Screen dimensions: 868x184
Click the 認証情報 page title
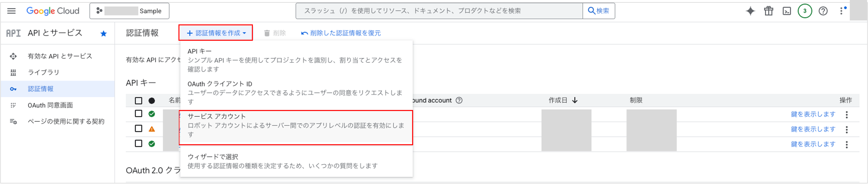[x=142, y=33]
